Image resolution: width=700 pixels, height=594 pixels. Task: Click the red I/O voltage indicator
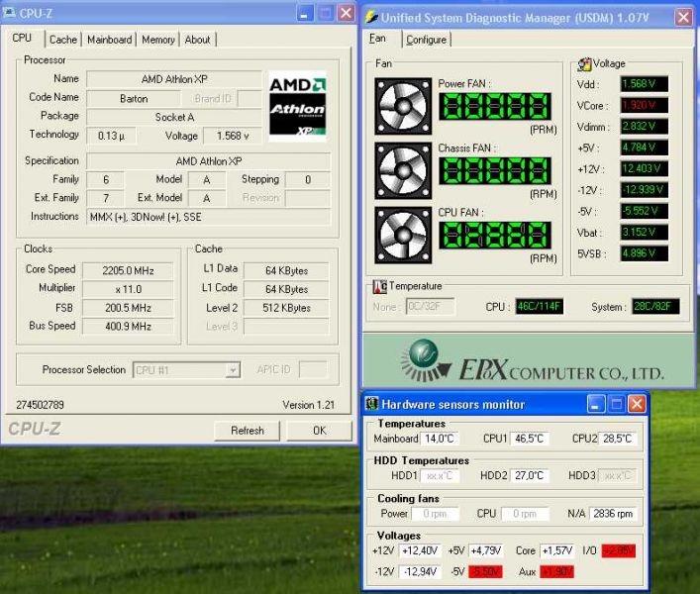618,550
